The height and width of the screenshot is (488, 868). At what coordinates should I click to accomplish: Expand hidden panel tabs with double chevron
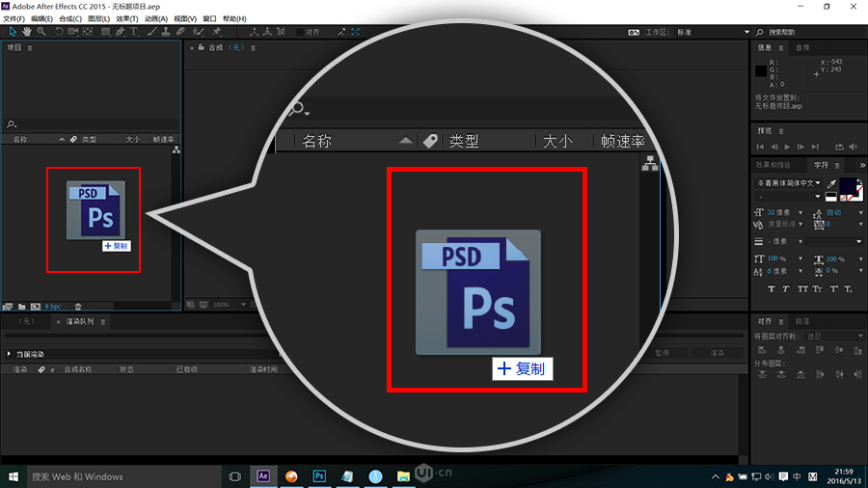point(862,165)
